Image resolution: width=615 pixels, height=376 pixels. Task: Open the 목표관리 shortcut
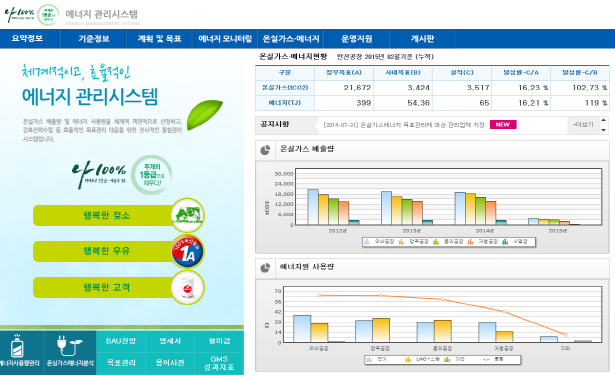(x=121, y=363)
